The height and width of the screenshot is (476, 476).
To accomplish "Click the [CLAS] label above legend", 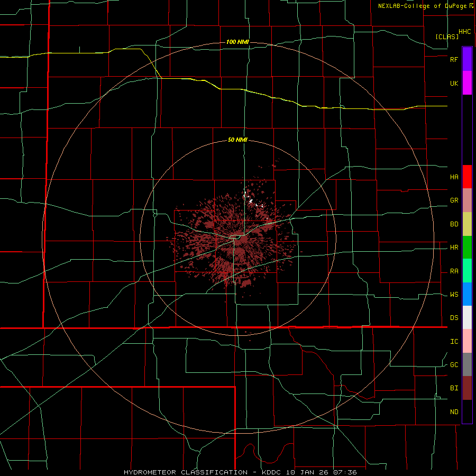I will pyautogui.click(x=447, y=36).
